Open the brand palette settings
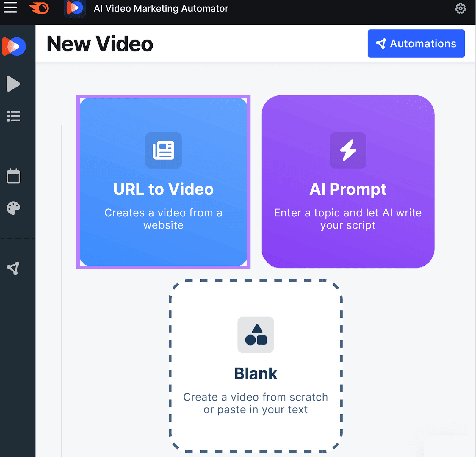The image size is (476, 457). pos(13,208)
